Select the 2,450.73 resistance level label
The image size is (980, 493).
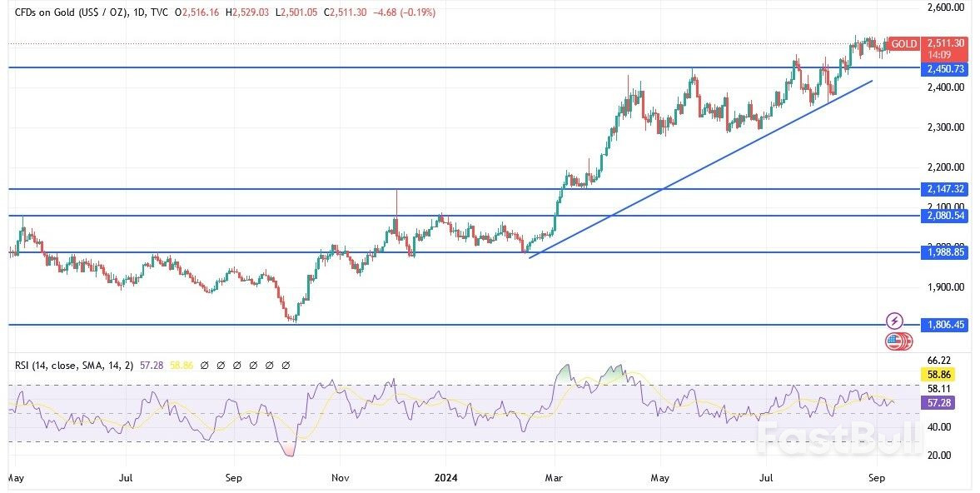(x=944, y=69)
